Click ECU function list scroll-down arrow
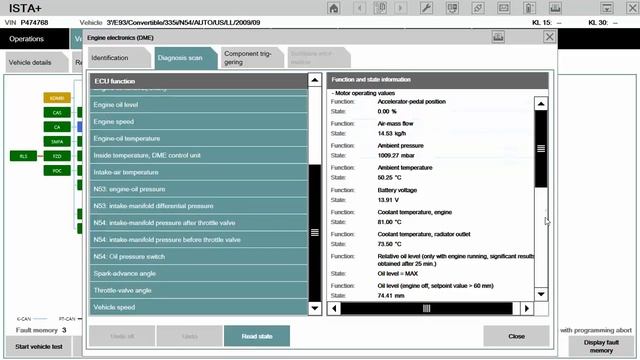This screenshot has width=640, height=360. tap(315, 308)
